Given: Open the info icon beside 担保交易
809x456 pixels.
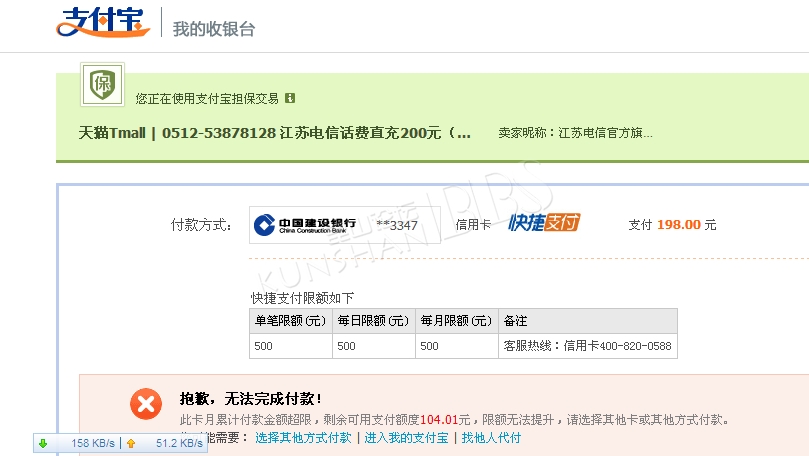Looking at the screenshot, I should [290, 98].
